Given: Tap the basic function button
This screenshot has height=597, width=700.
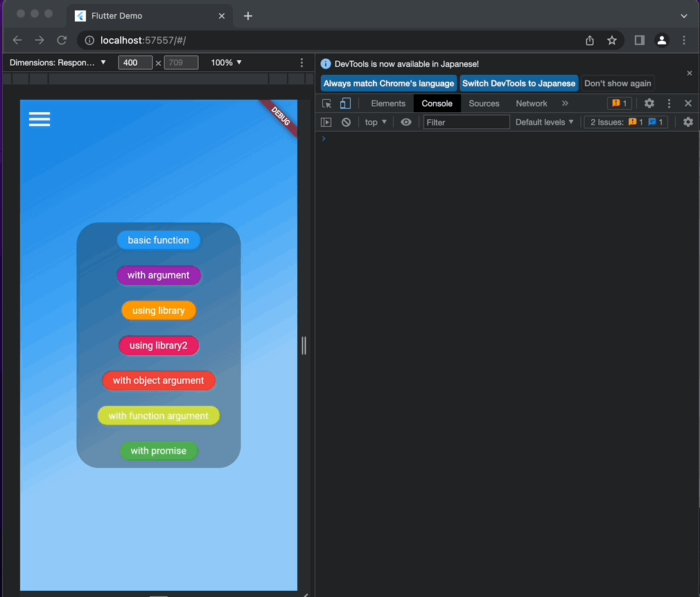Looking at the screenshot, I should pyautogui.click(x=159, y=240).
